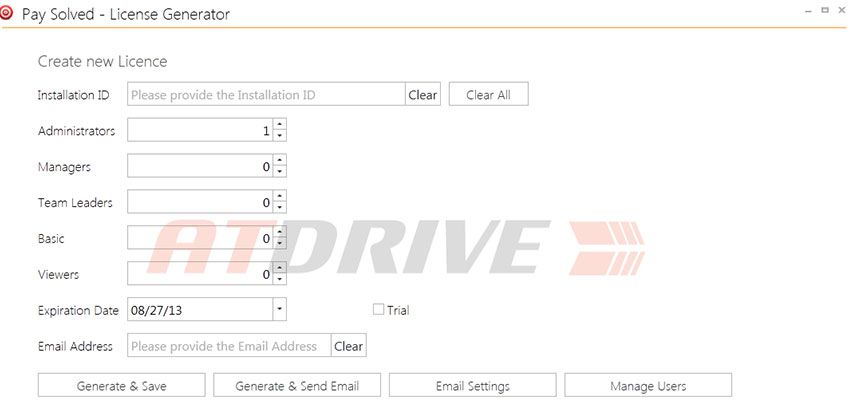Minimize the License Generator window
Screen dimensions: 850x400
tap(808, 11)
